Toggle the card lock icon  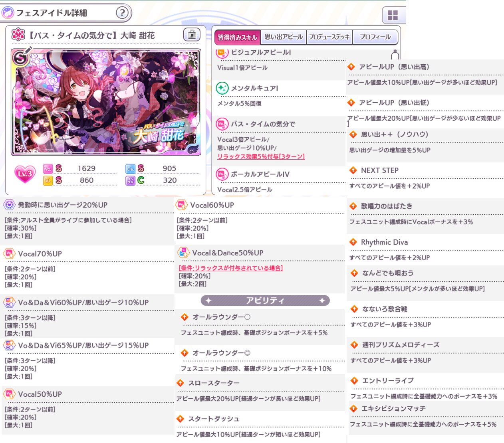pyautogui.click(x=192, y=35)
